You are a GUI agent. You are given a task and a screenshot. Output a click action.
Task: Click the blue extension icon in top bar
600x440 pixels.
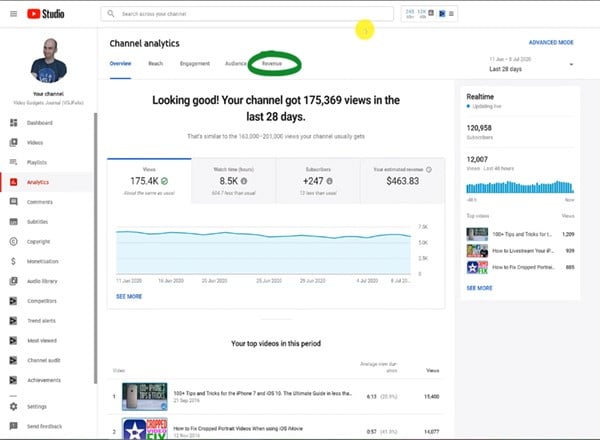coord(442,14)
